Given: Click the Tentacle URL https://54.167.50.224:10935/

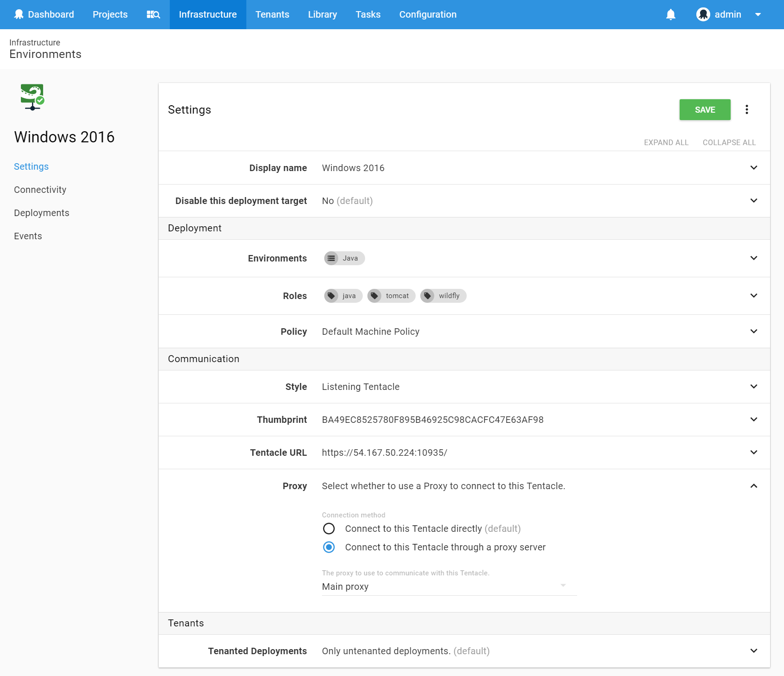Looking at the screenshot, I should pos(385,453).
